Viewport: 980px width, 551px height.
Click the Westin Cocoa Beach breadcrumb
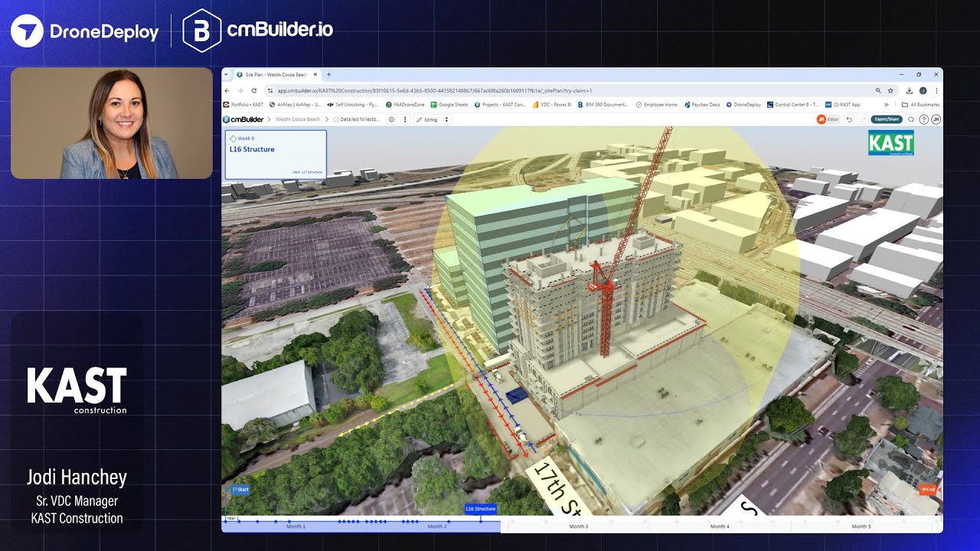pos(298,119)
